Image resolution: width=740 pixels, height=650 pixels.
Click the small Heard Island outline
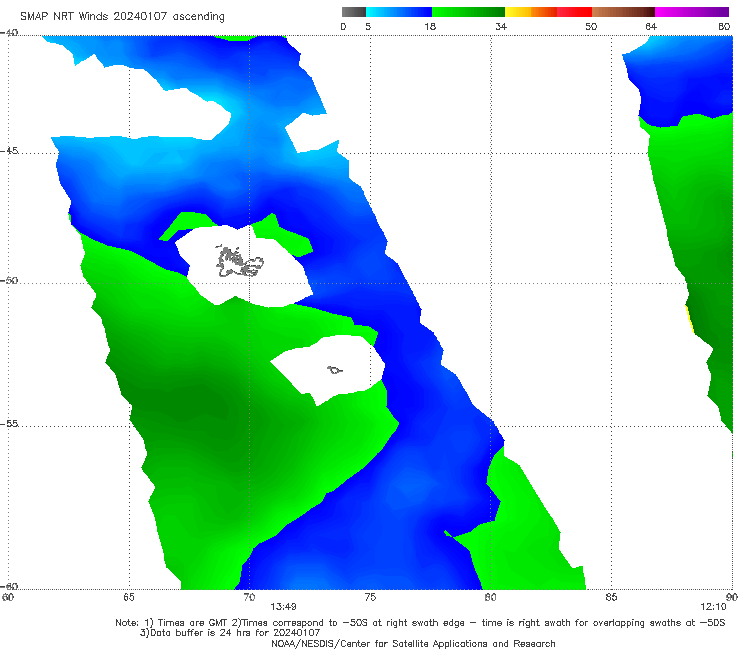click(335, 370)
